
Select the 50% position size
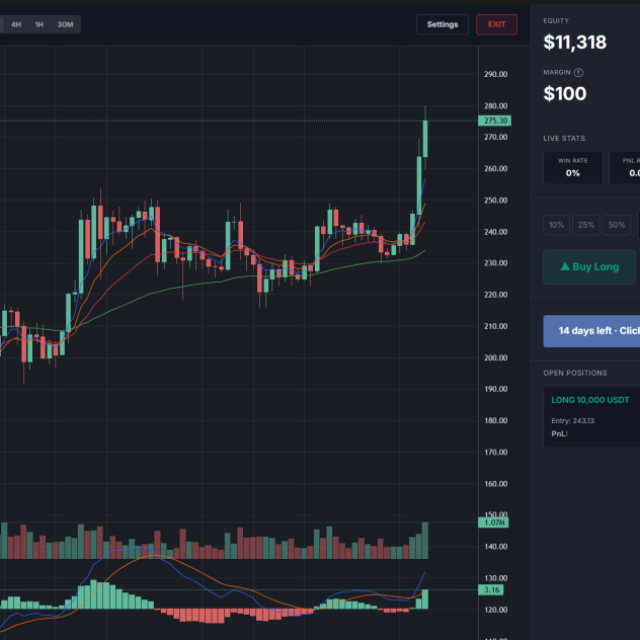[617, 225]
